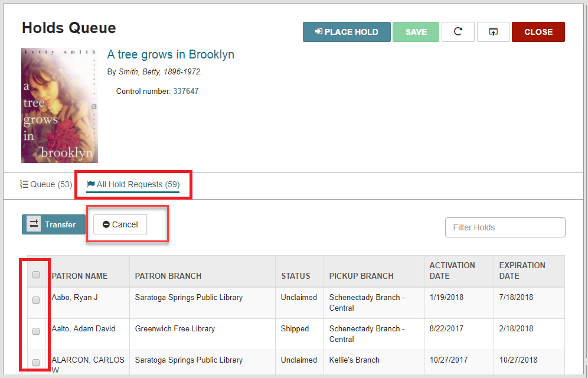Click into the Filter Holds field

pos(505,227)
